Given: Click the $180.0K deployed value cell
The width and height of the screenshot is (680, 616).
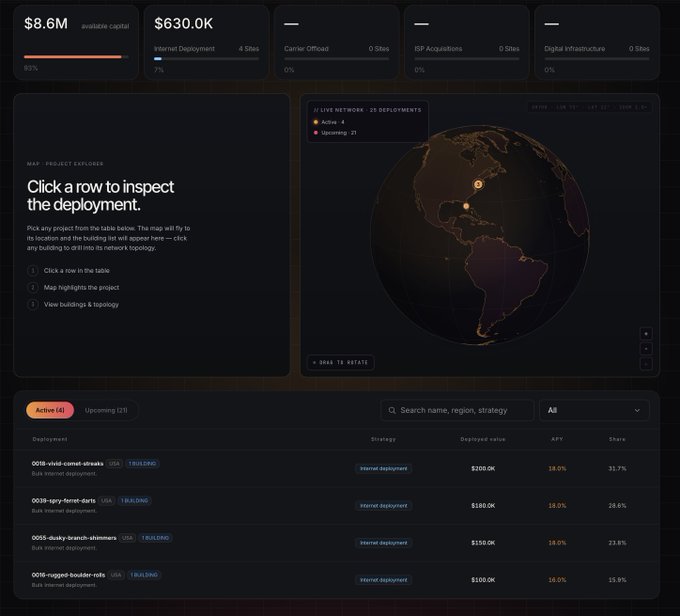Looking at the screenshot, I should tap(483, 506).
